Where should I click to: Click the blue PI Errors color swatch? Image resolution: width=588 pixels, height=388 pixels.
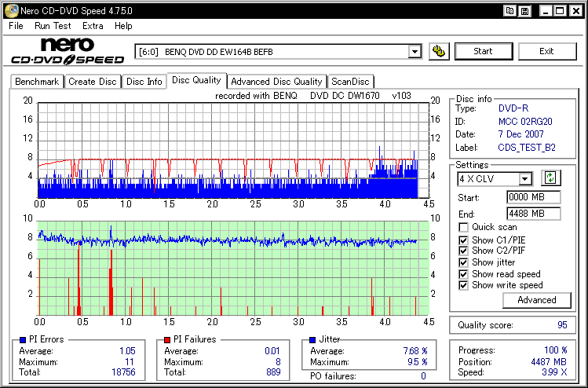21,339
